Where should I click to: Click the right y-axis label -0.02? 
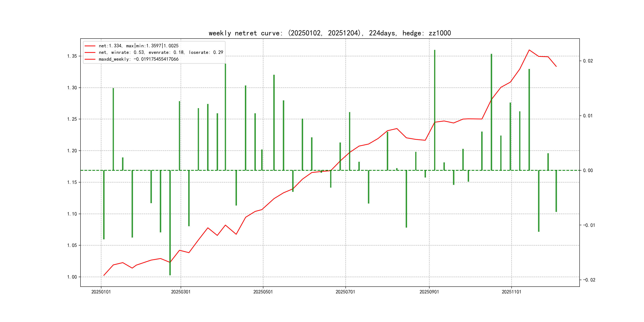click(589, 280)
